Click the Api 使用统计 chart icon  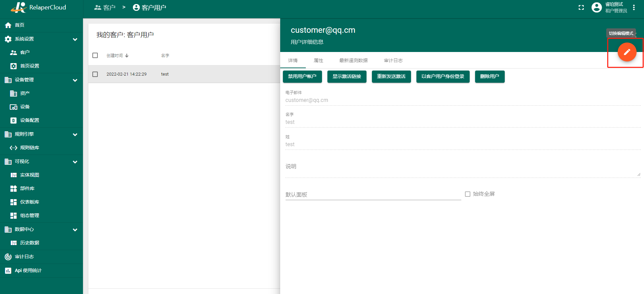8,271
